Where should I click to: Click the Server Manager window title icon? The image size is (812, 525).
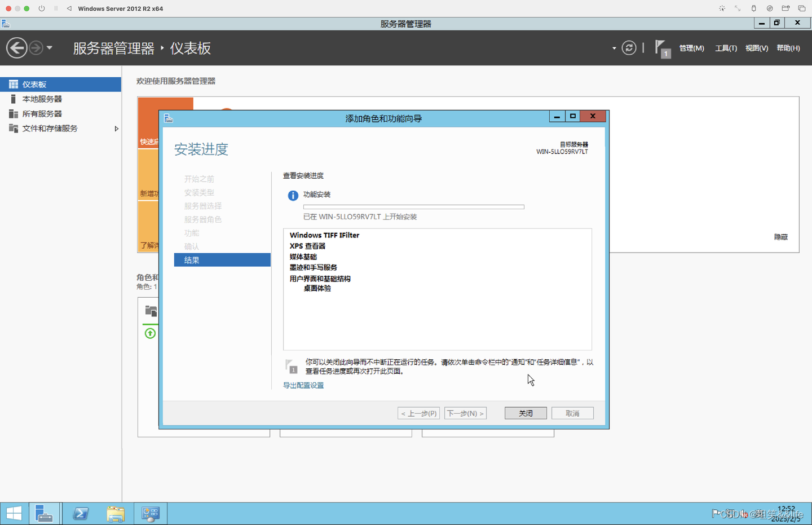point(6,24)
